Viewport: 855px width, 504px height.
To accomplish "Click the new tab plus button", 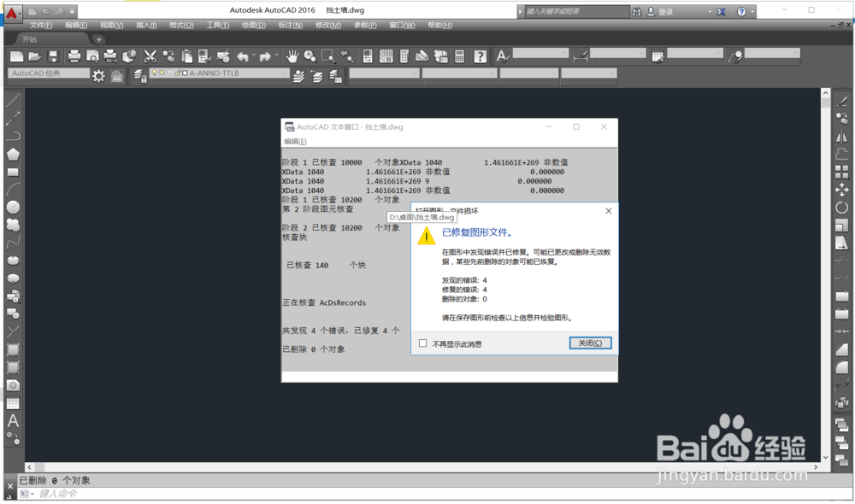I will tap(98, 39).
